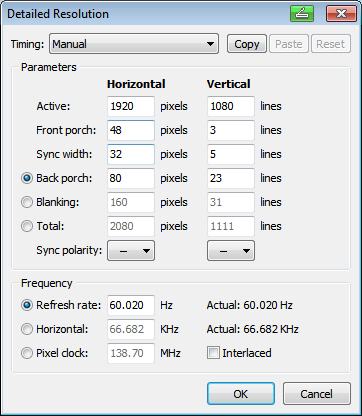Choose the Horizontal frequency radio button
362x416 pixels.
(x=27, y=329)
